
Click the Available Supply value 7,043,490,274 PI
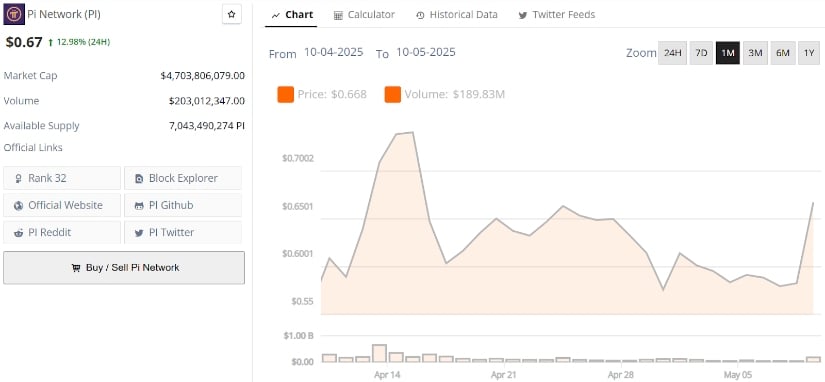click(x=207, y=126)
